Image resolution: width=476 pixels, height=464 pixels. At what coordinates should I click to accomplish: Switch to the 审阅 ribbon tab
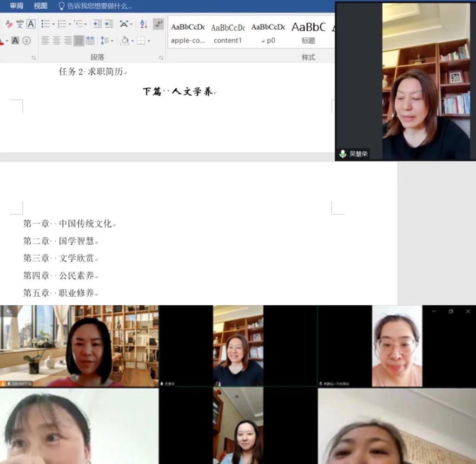point(16,6)
